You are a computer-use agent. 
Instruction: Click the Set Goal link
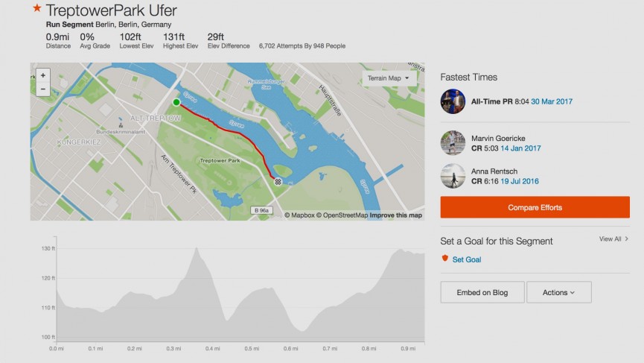click(467, 259)
